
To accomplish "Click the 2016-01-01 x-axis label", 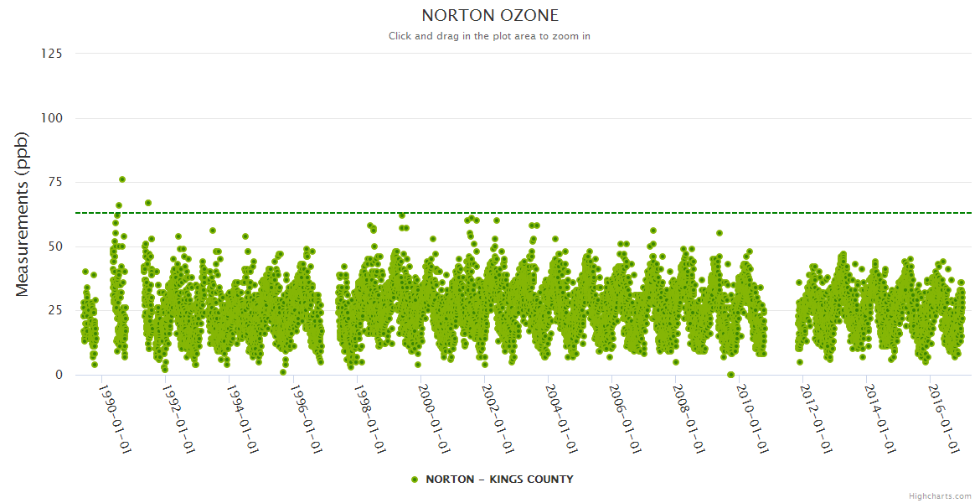I will pyautogui.click(x=946, y=418).
